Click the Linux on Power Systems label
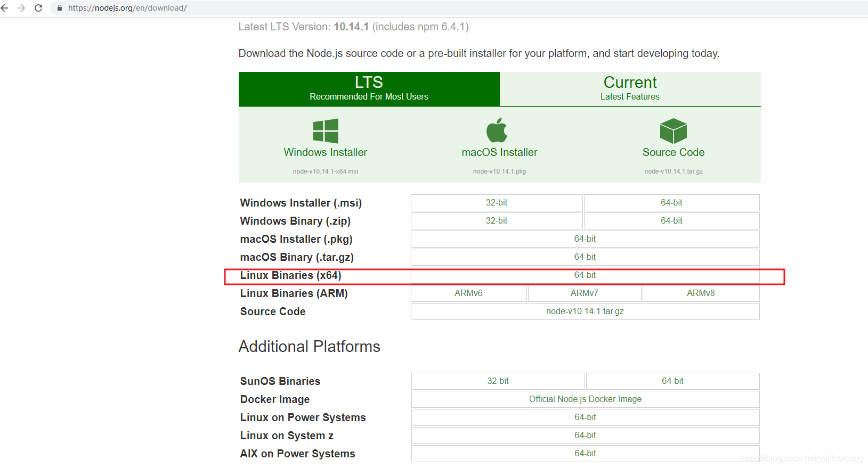Screen dimensions: 868x468 [303, 417]
